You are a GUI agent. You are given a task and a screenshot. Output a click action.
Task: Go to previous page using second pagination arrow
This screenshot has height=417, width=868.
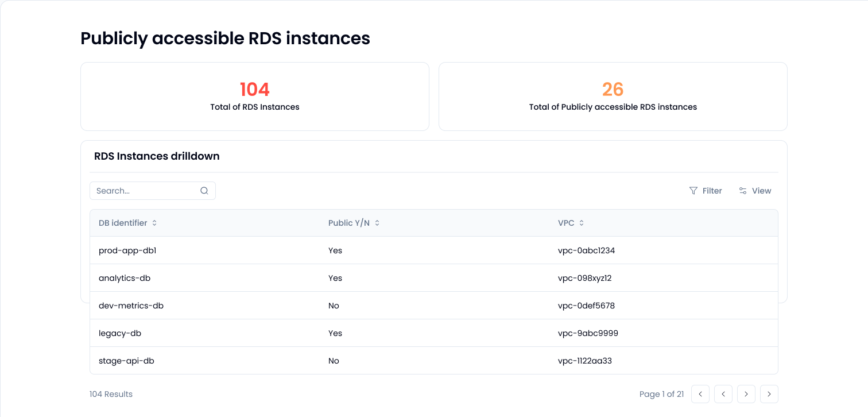[723, 394]
